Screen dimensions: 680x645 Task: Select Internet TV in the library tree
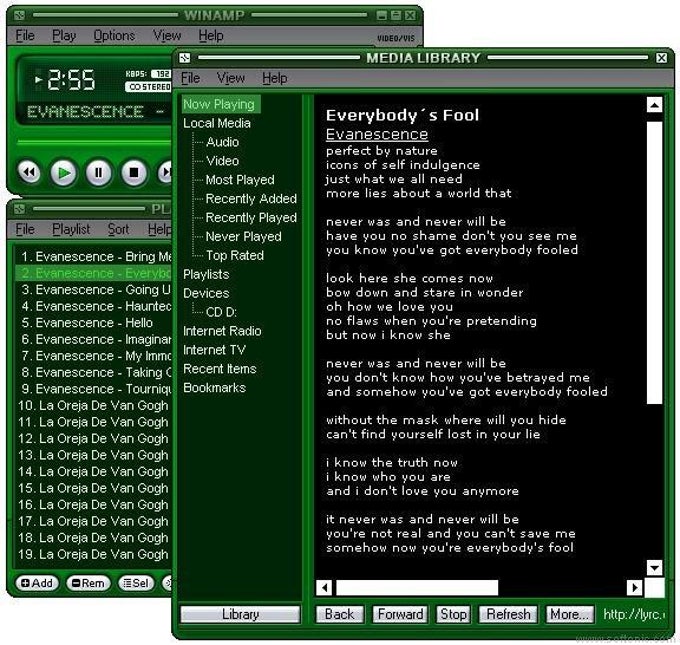click(x=214, y=350)
